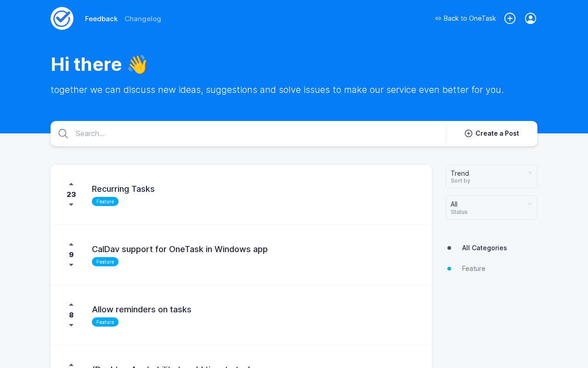Downvote the Allow reminders on tasks post

click(x=71, y=325)
